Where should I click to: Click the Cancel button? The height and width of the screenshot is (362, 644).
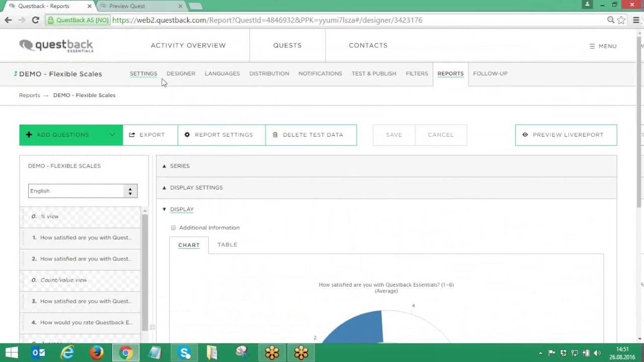(441, 135)
